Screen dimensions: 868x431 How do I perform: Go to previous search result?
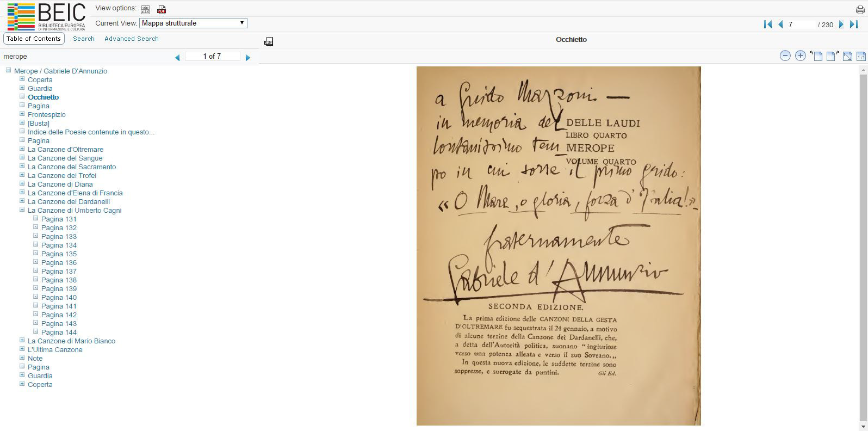pos(177,57)
